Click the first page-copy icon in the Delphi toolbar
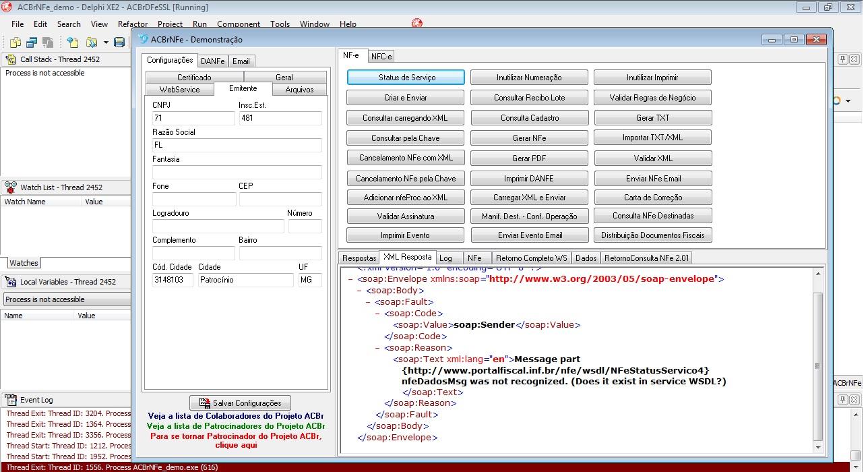The height and width of the screenshot is (472, 868). [x=15, y=42]
